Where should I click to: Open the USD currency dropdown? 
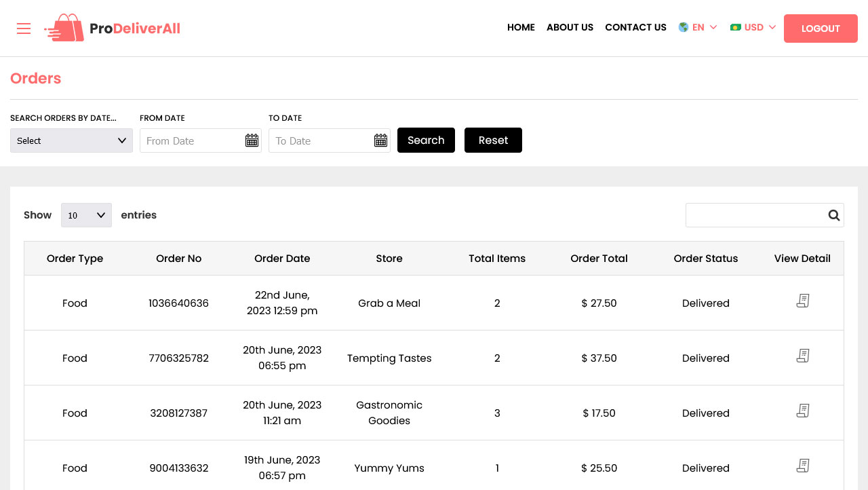coord(753,27)
